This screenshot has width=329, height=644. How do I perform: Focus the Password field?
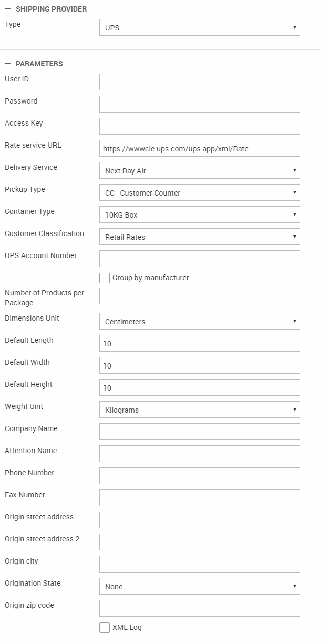199,104
